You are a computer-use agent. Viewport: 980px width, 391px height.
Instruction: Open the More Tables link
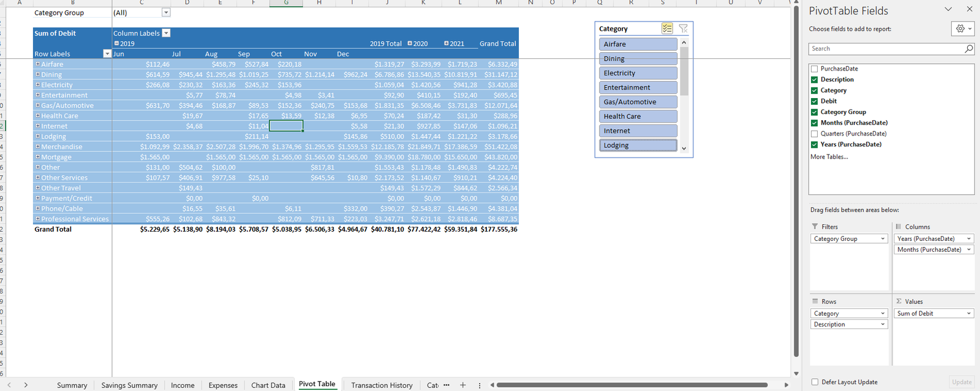pyautogui.click(x=829, y=157)
